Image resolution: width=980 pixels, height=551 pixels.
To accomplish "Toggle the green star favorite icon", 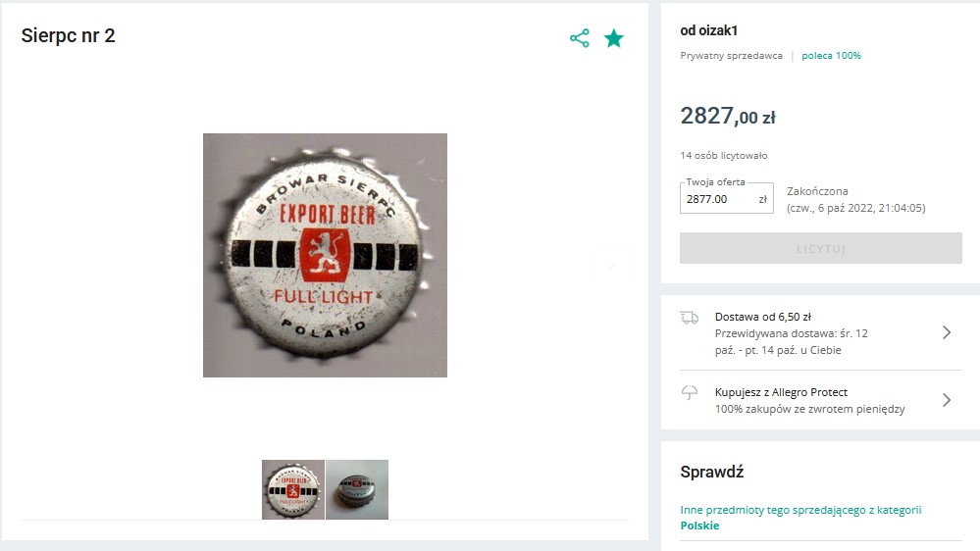I will tap(614, 38).
